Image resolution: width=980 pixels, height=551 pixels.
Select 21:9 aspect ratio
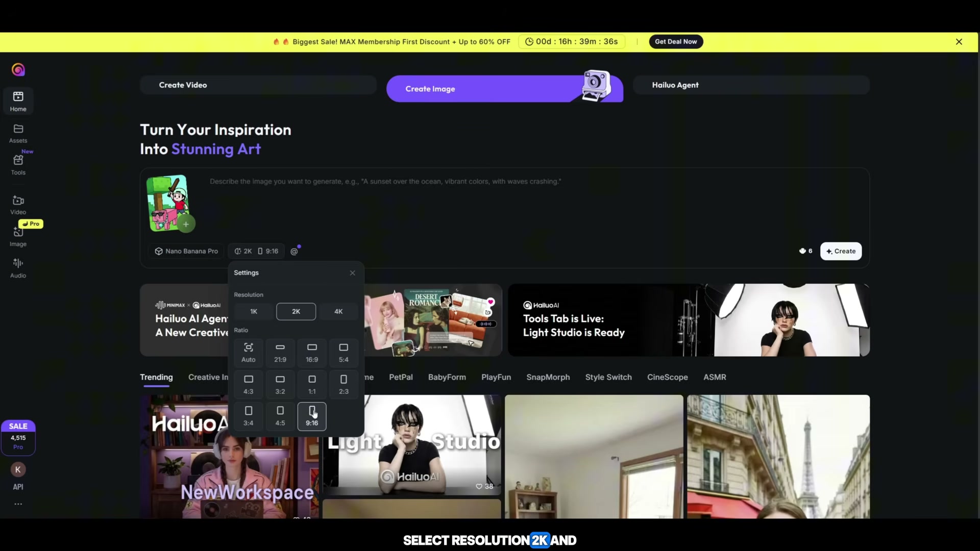[280, 353]
